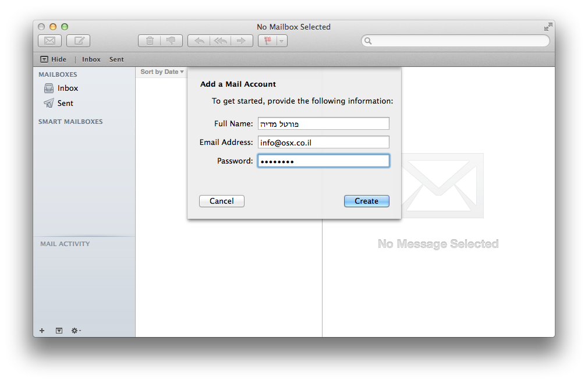Click Create to add the account
This screenshot has height=383, width=588.
click(366, 201)
